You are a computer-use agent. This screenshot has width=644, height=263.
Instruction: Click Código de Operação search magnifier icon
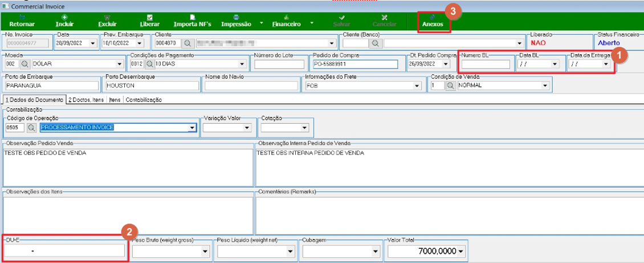(x=31, y=128)
